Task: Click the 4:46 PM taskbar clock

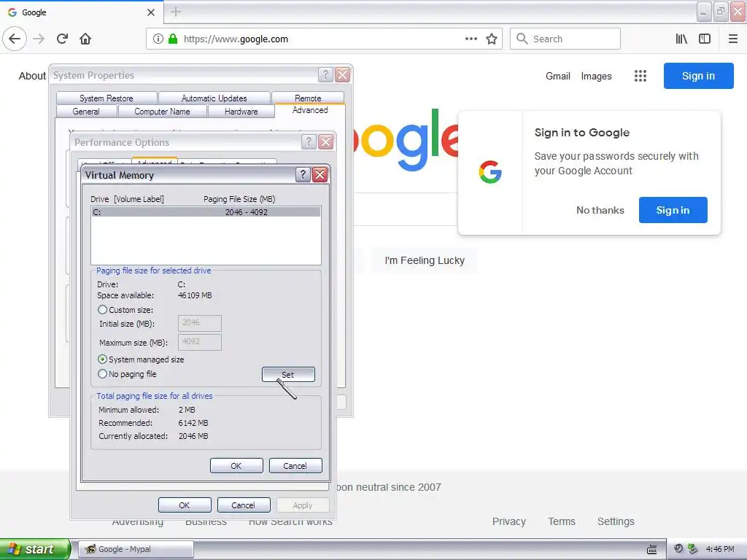Action: (720, 549)
